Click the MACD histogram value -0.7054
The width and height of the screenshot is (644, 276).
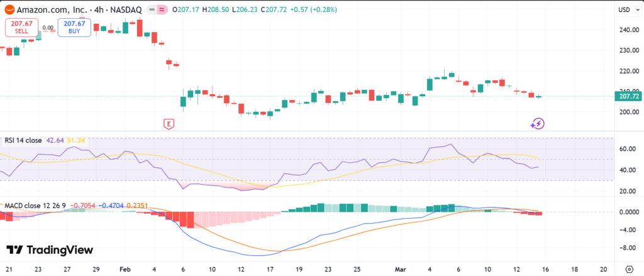(x=84, y=205)
